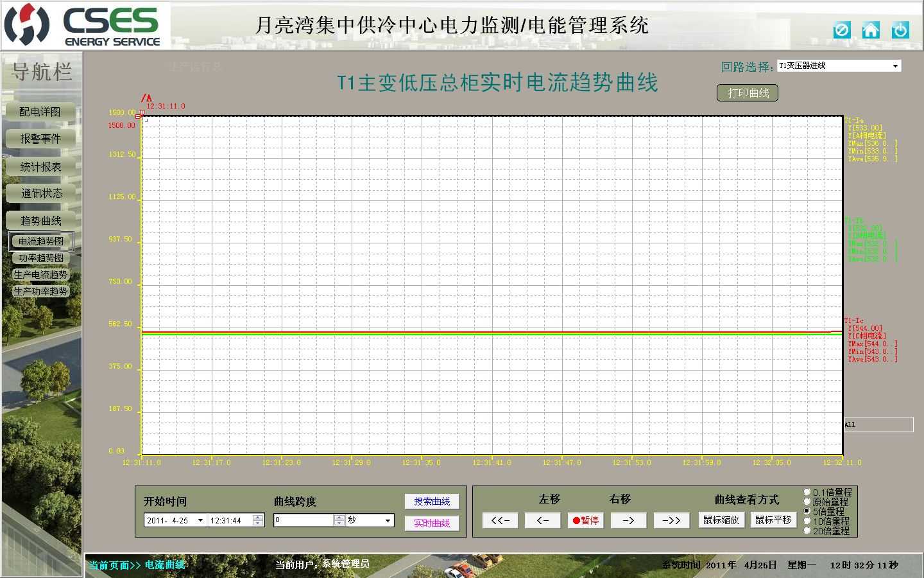Viewport: 924px width, 578px height.
Task: Open the start date picker dropdown
Action: tap(200, 520)
